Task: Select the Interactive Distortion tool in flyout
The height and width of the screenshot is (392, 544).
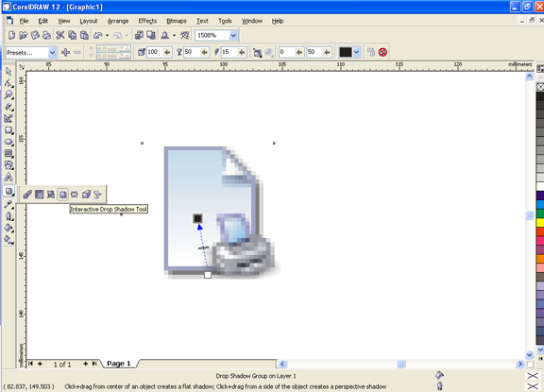Action: pos(51,195)
